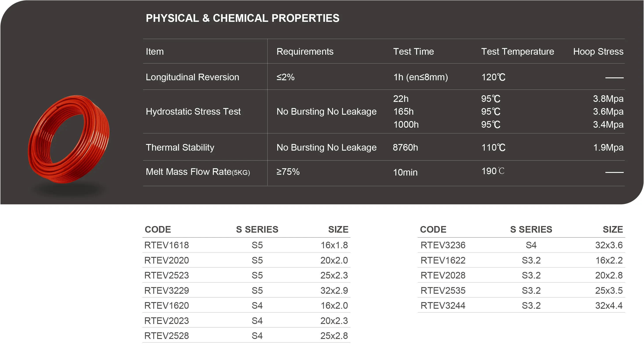Click the 16x2.2 size entry
The height and width of the screenshot is (344, 644).
tap(609, 260)
